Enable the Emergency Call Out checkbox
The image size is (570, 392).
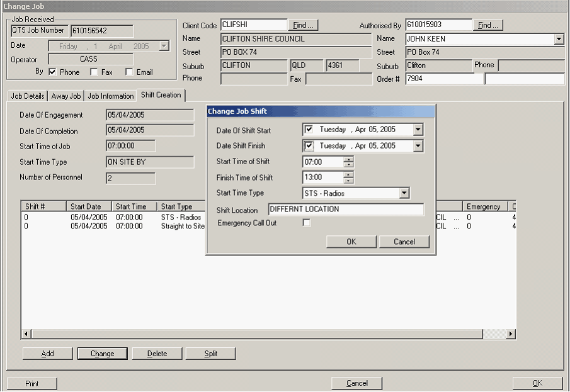[x=307, y=223]
